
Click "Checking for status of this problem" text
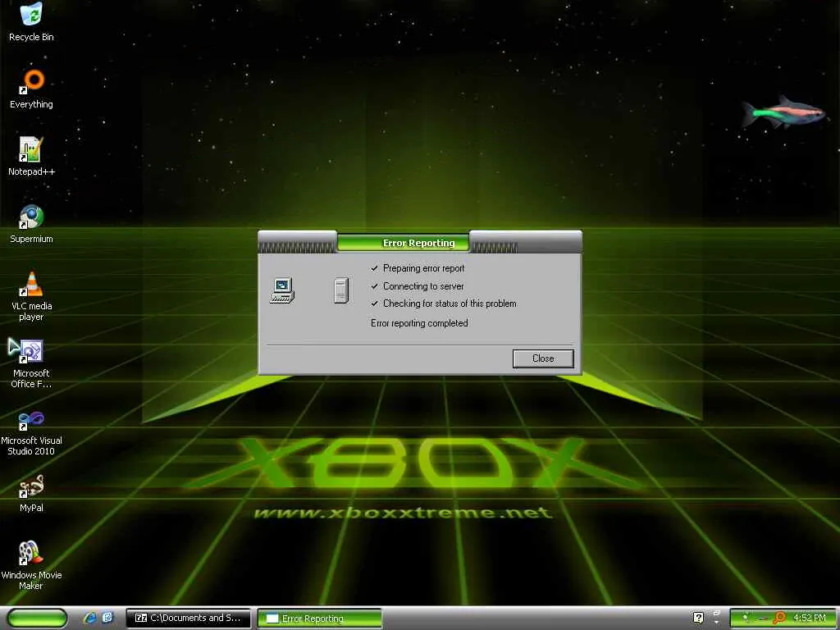pos(450,304)
